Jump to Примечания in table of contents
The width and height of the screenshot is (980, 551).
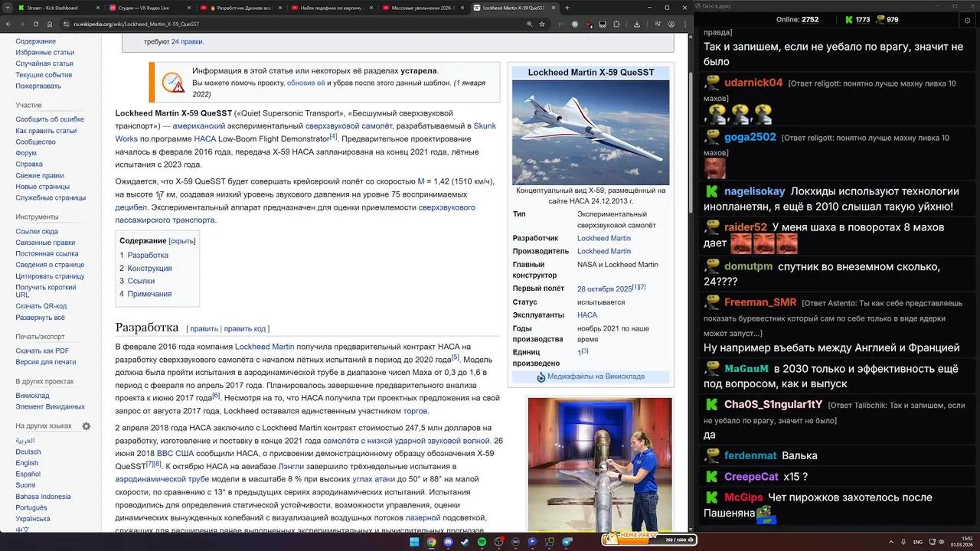[149, 294]
